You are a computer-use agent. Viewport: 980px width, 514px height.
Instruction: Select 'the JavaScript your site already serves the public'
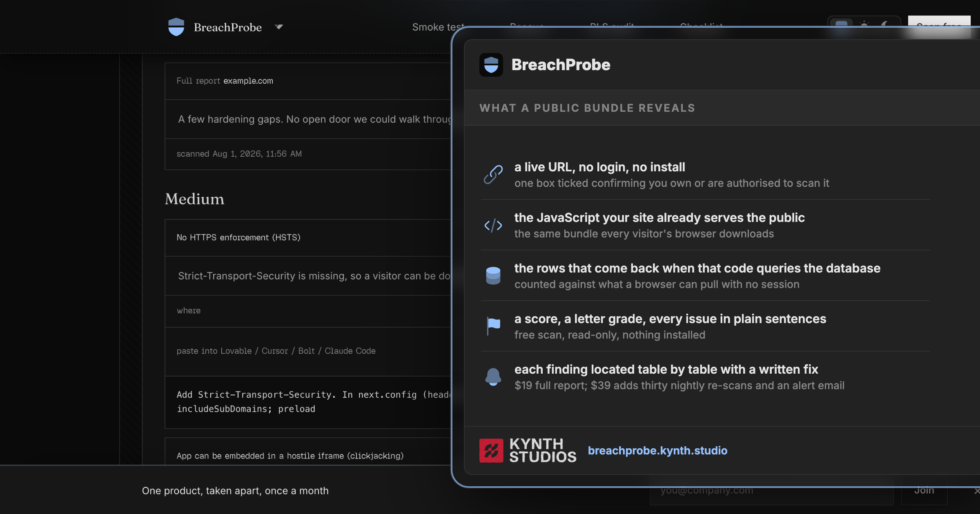[659, 217]
